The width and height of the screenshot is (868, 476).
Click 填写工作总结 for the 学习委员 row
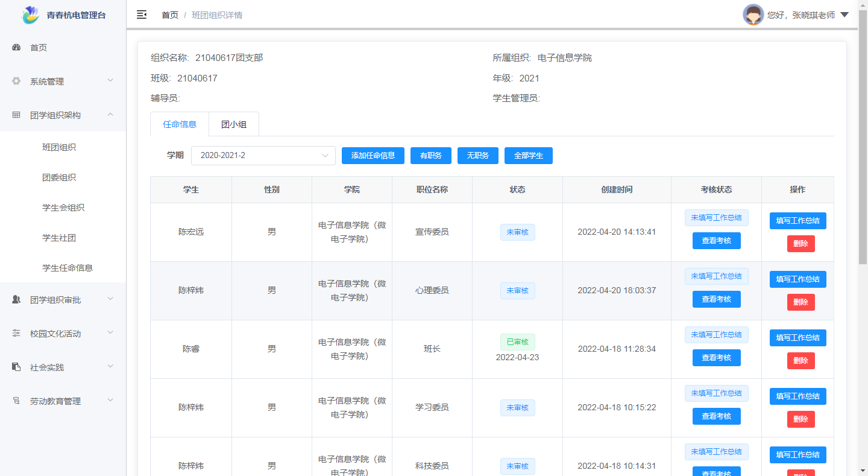click(798, 396)
